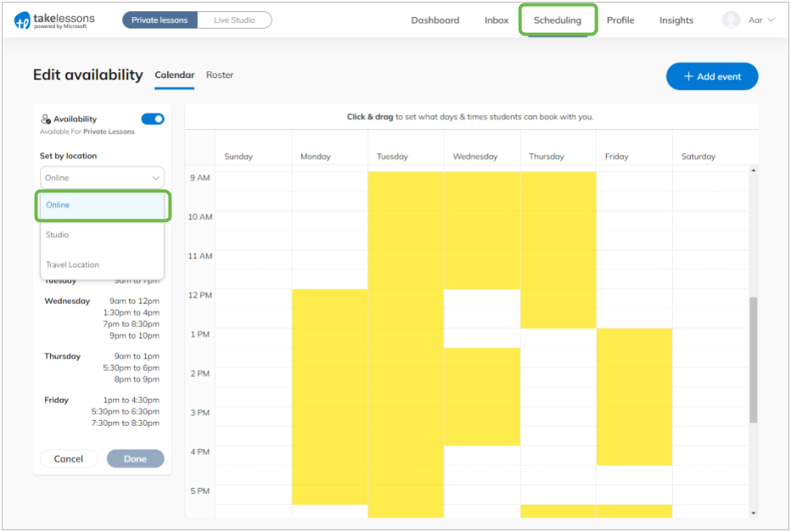This screenshot has width=791, height=532.
Task: Open the Aar account dropdown chevron
Action: [771, 20]
